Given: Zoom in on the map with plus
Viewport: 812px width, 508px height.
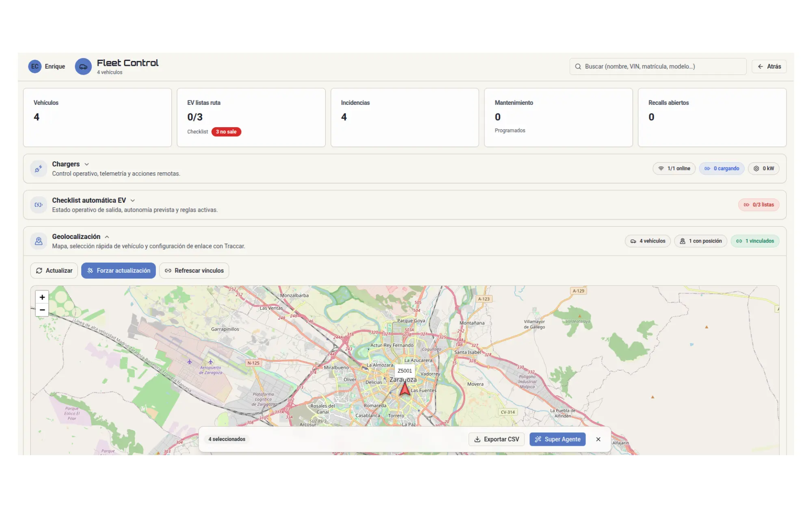Looking at the screenshot, I should click(42, 297).
